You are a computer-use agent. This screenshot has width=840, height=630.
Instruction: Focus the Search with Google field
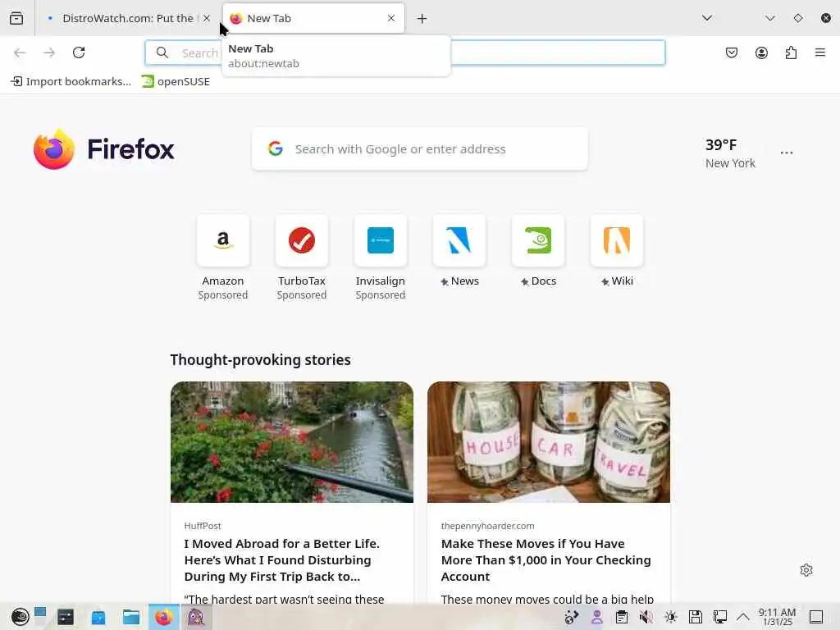point(419,149)
